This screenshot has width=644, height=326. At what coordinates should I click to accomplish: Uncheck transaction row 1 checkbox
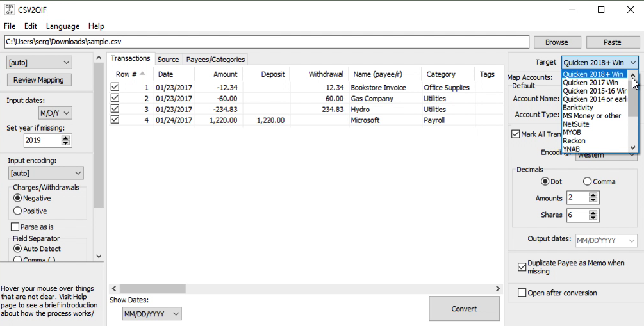pos(115,87)
